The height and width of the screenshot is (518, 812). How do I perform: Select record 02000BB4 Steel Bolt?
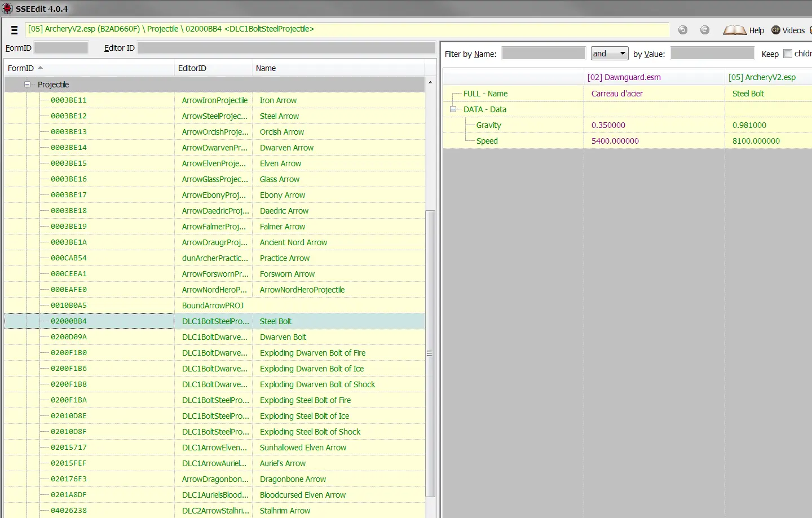(214, 321)
